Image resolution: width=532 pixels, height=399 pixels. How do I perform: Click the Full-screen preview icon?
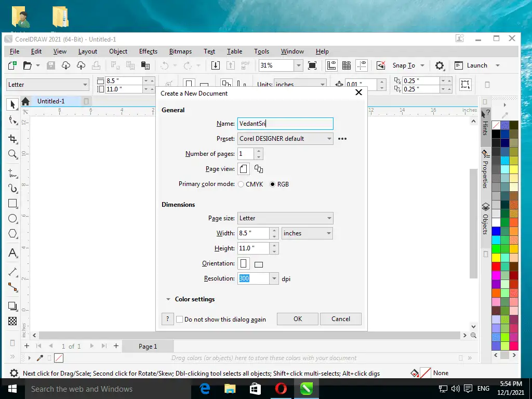point(312,65)
